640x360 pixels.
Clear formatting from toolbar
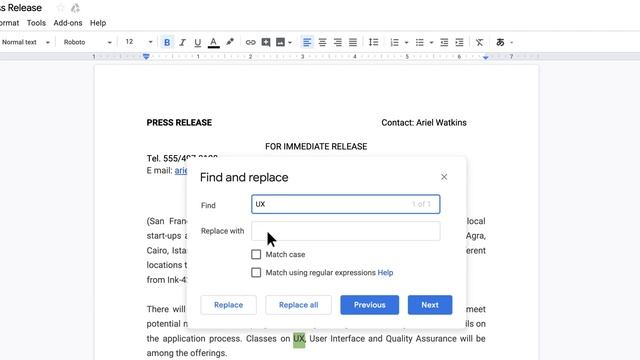point(480,42)
